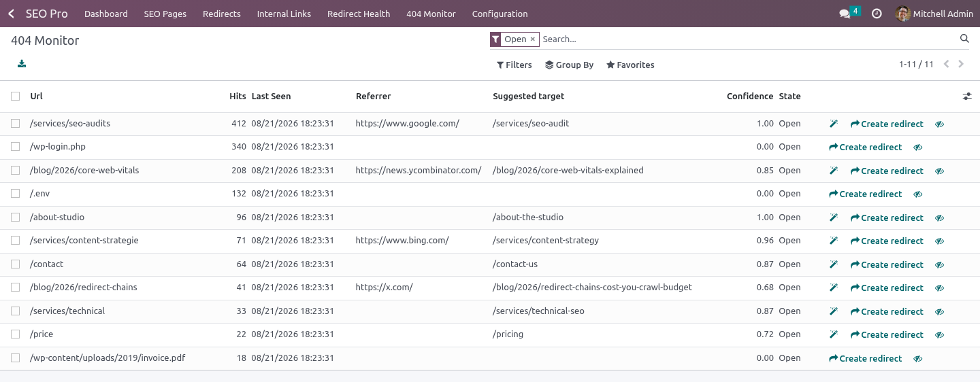Click magic wand for /services/technical
Screen dimensions: 980x382
(x=834, y=311)
